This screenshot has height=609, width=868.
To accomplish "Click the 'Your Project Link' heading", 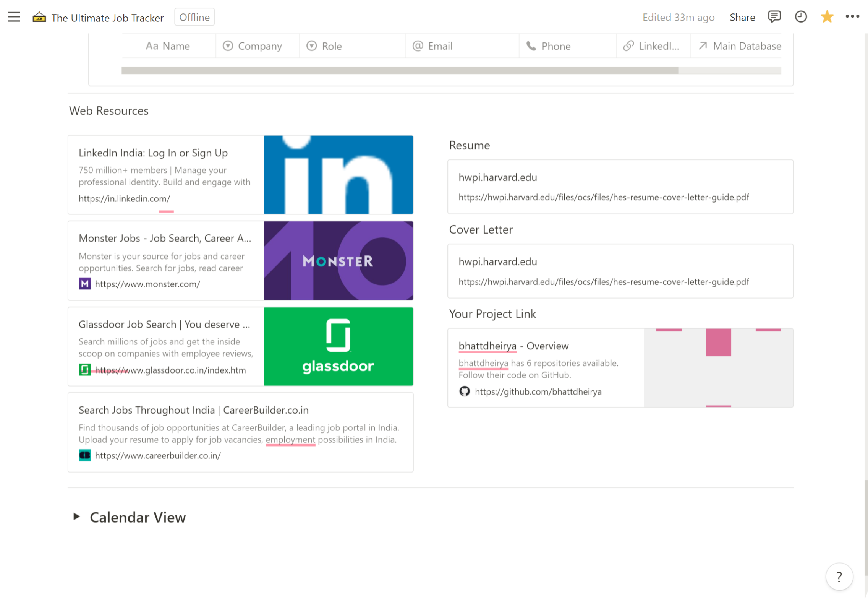I will [x=492, y=314].
